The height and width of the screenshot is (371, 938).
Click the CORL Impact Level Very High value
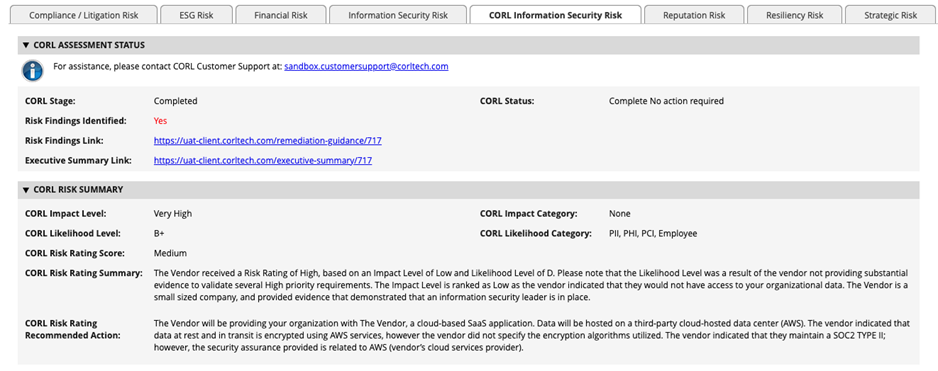click(173, 214)
